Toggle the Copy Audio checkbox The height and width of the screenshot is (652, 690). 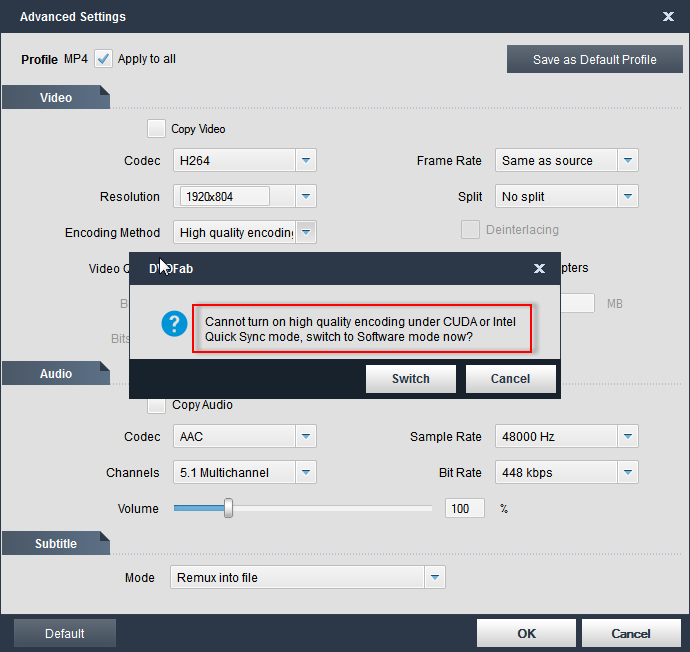156,405
